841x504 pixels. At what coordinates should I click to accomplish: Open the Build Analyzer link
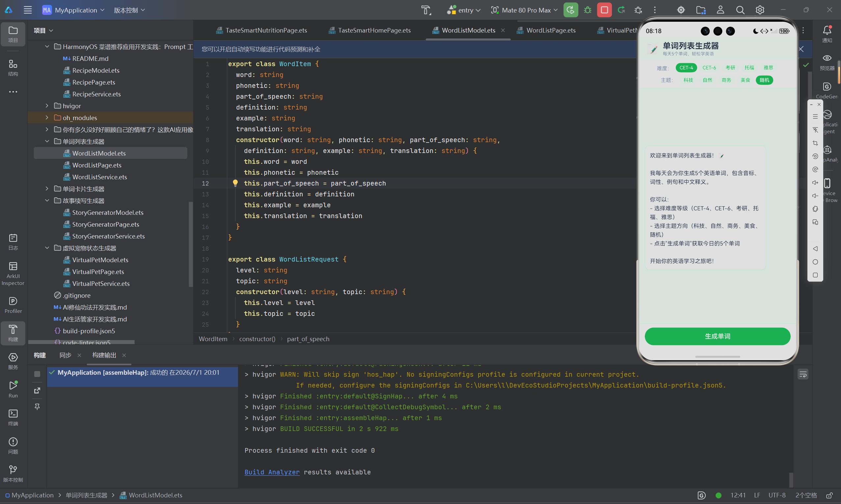pos(272,472)
